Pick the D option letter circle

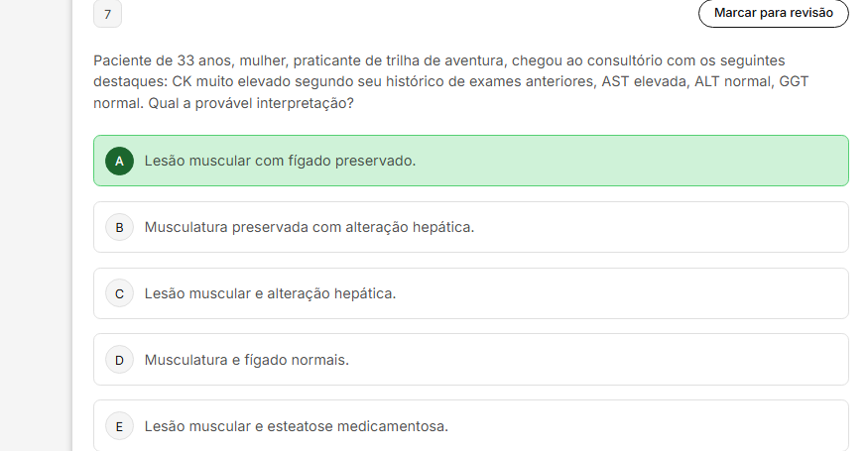119,360
